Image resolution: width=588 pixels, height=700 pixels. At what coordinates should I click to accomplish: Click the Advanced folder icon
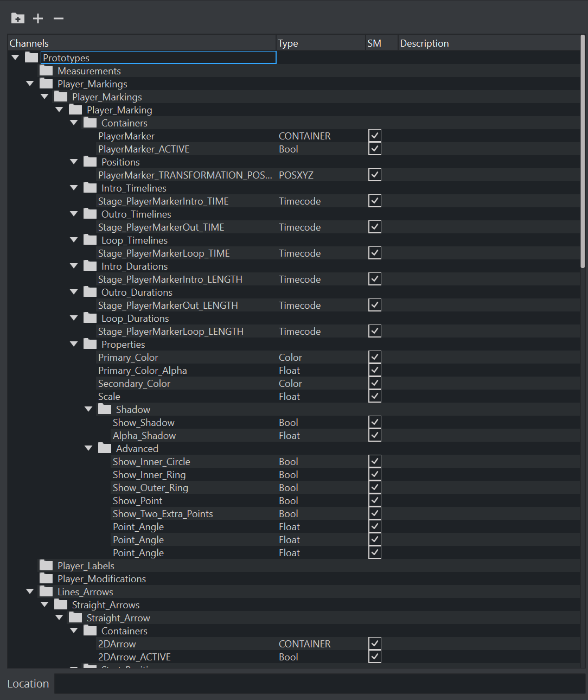tap(105, 449)
